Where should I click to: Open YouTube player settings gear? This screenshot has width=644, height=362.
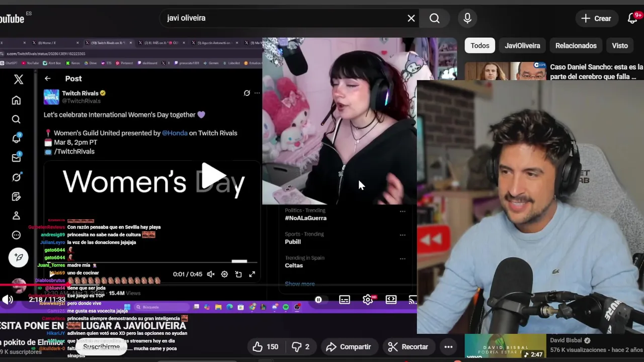(x=368, y=300)
